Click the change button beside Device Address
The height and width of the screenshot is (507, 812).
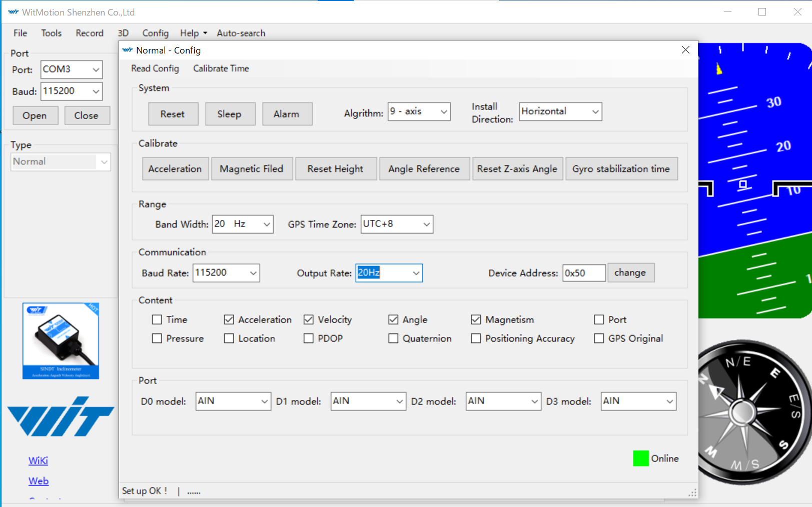coord(630,272)
